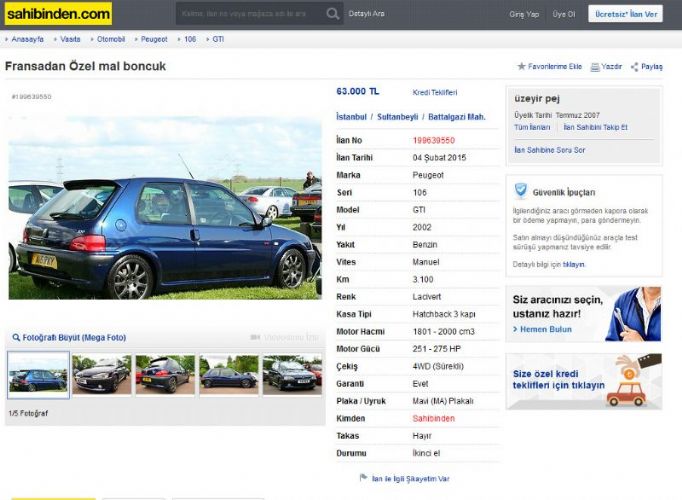Click Hemen Bulun mechanic link
This screenshot has width=682, height=500.
[545, 329]
